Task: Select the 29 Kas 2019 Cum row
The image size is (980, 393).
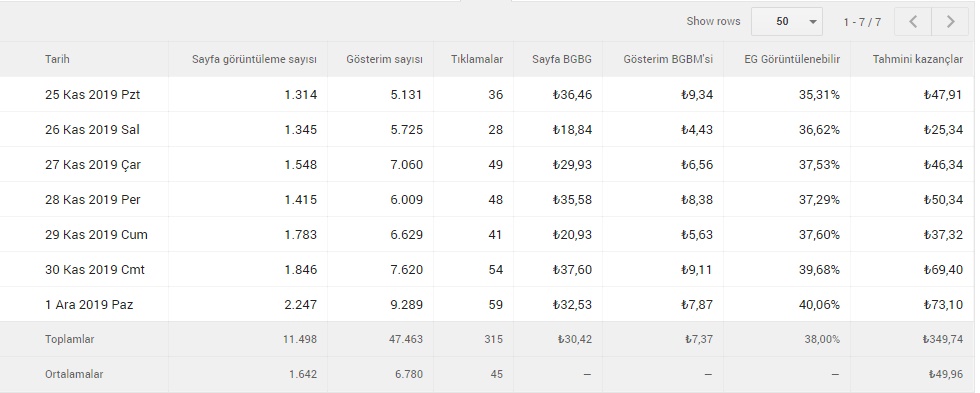Action: click(x=488, y=235)
